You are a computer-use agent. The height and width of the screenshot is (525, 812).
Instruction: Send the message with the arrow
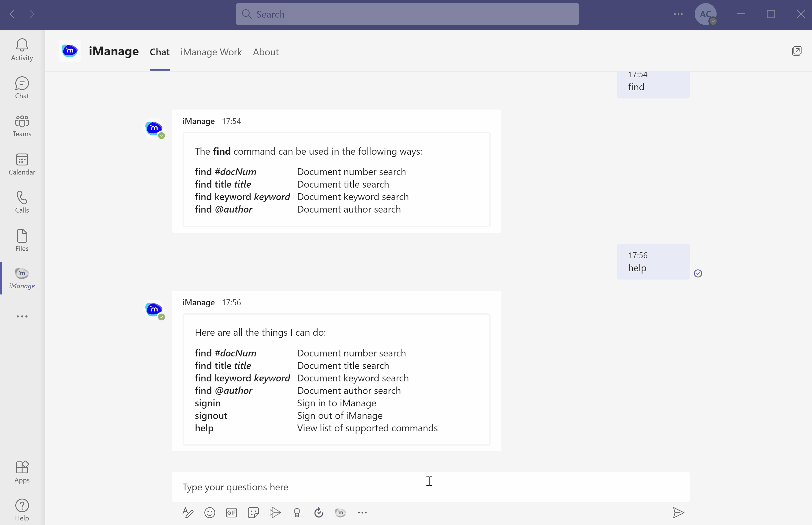(x=678, y=513)
